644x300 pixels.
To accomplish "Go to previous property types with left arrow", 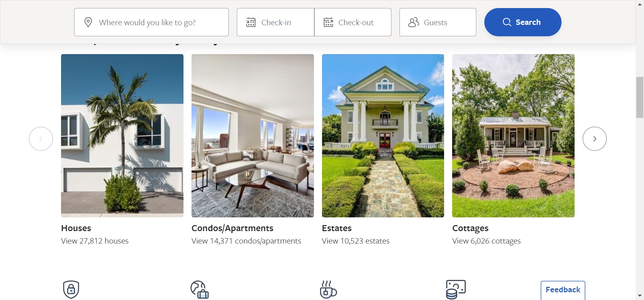I will 41,139.
